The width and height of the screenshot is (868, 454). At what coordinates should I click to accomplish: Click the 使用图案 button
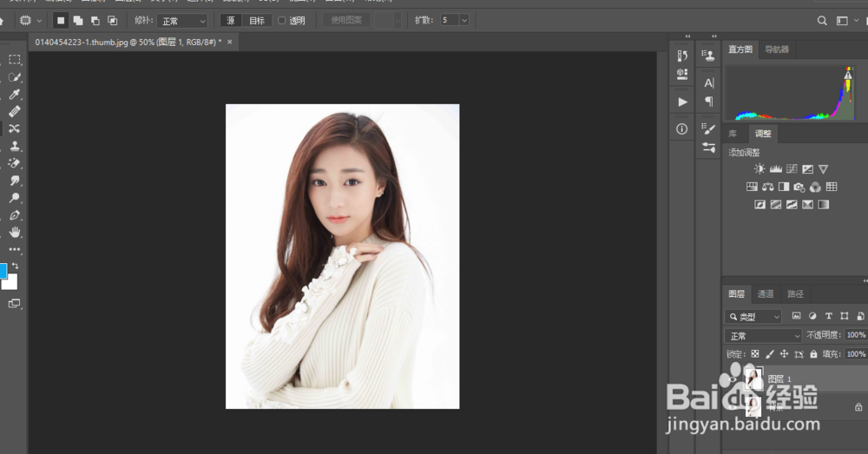coord(346,21)
